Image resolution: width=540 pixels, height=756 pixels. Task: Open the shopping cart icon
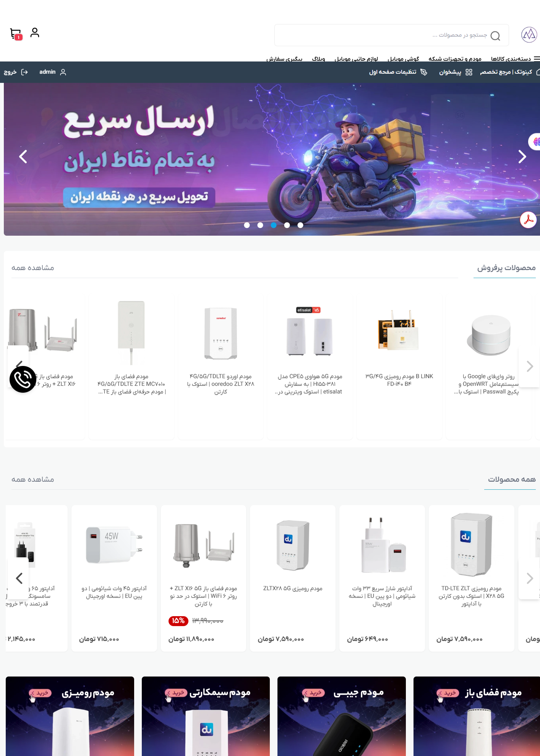click(x=16, y=34)
